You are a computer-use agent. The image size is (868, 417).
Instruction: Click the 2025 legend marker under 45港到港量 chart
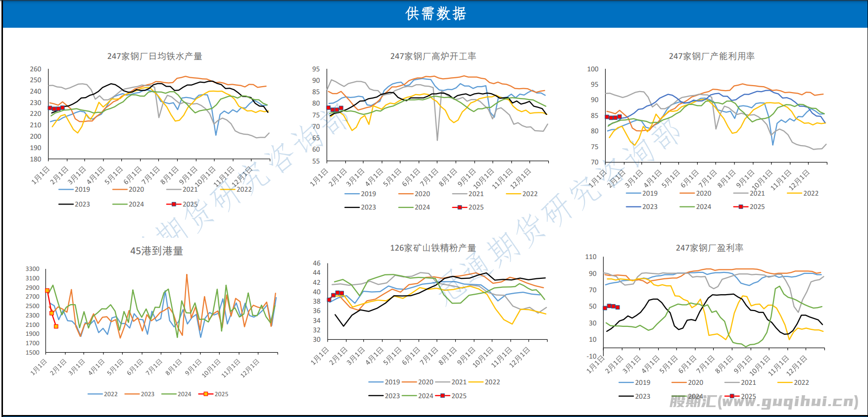[205, 394]
